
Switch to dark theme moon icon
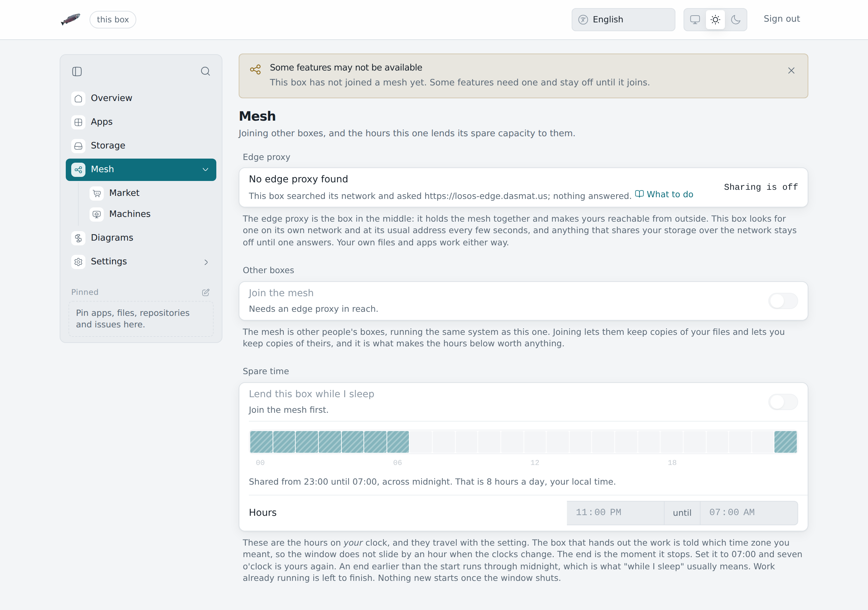(x=735, y=20)
